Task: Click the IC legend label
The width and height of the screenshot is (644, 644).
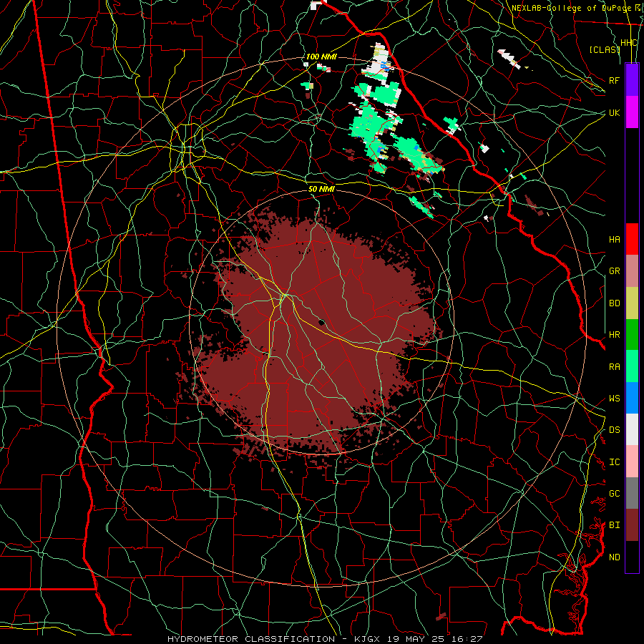Action: point(614,462)
